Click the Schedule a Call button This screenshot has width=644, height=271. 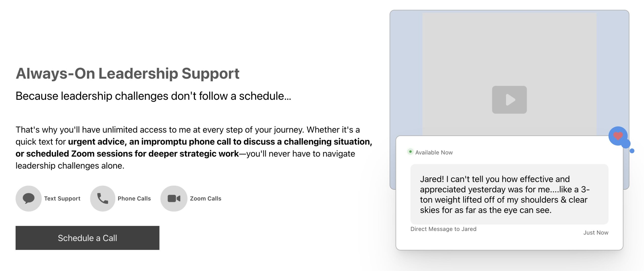click(87, 238)
